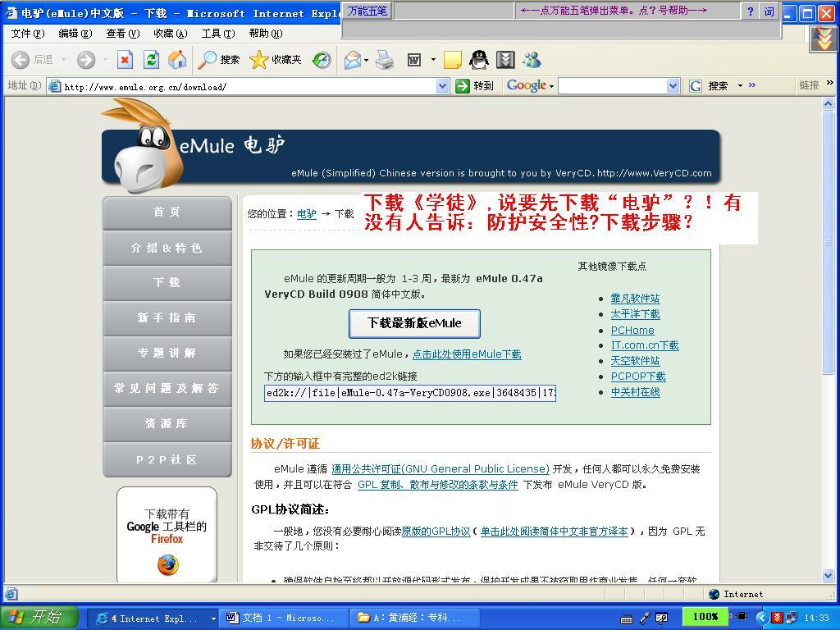Go to the IE home page icon

tap(177, 59)
